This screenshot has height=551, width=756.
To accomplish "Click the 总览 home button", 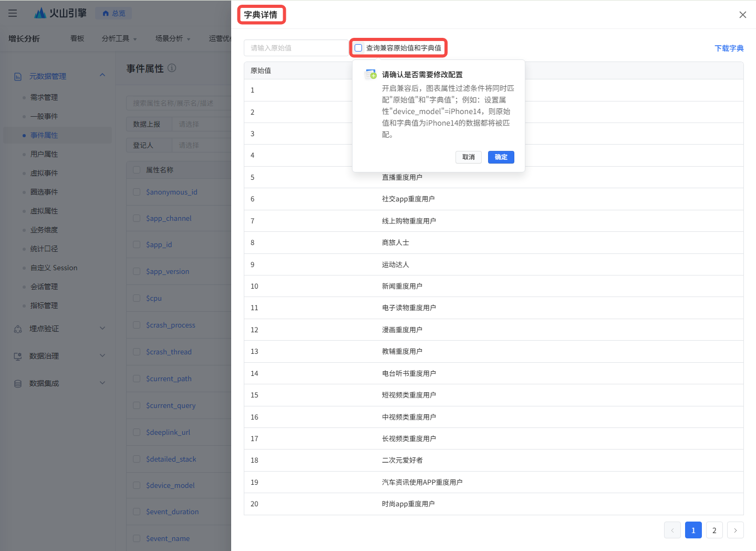I will pyautogui.click(x=114, y=13).
